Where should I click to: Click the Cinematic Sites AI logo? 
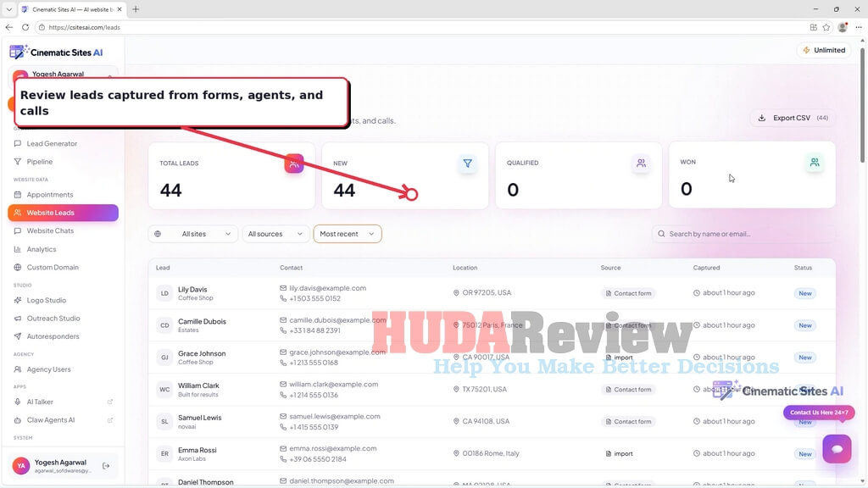pos(56,52)
